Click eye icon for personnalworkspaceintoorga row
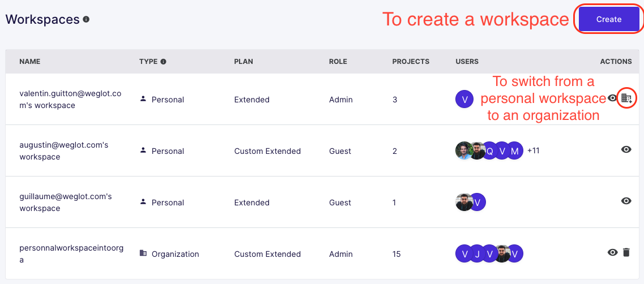 (x=612, y=252)
